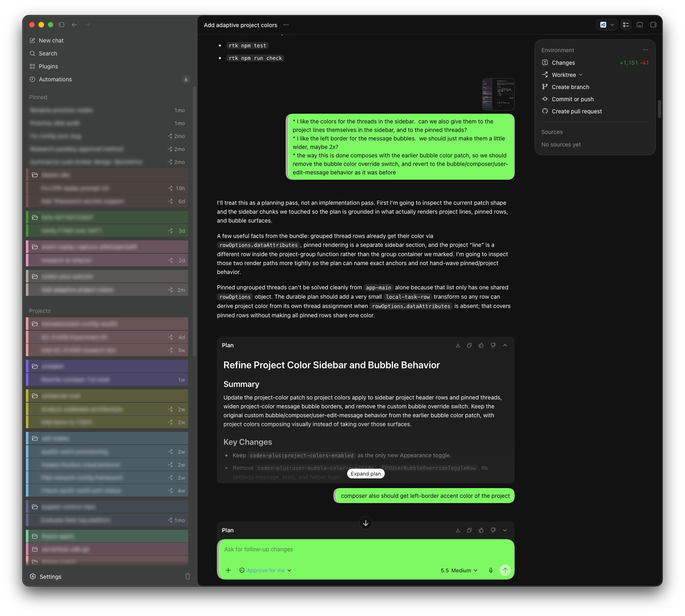Go back with the left arrow
The width and height of the screenshot is (685, 616).
tap(74, 25)
